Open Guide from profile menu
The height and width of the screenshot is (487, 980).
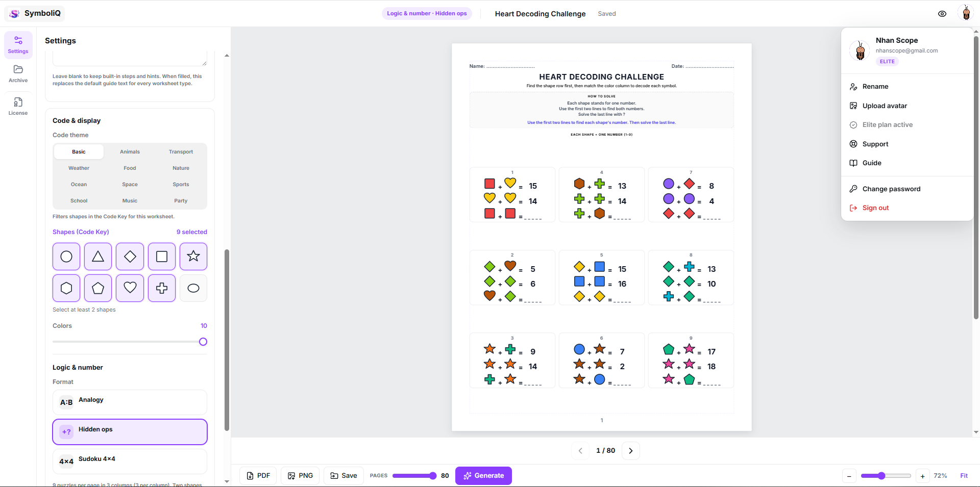(907, 163)
